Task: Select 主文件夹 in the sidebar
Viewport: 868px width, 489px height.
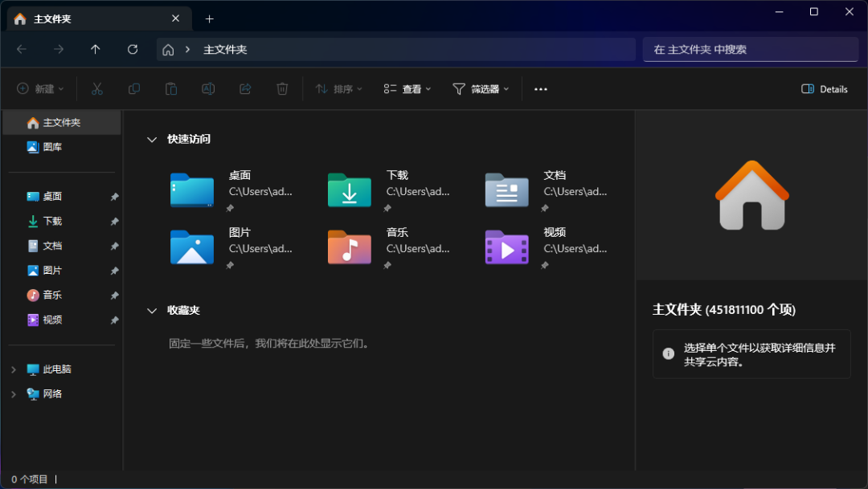Action: click(x=62, y=123)
